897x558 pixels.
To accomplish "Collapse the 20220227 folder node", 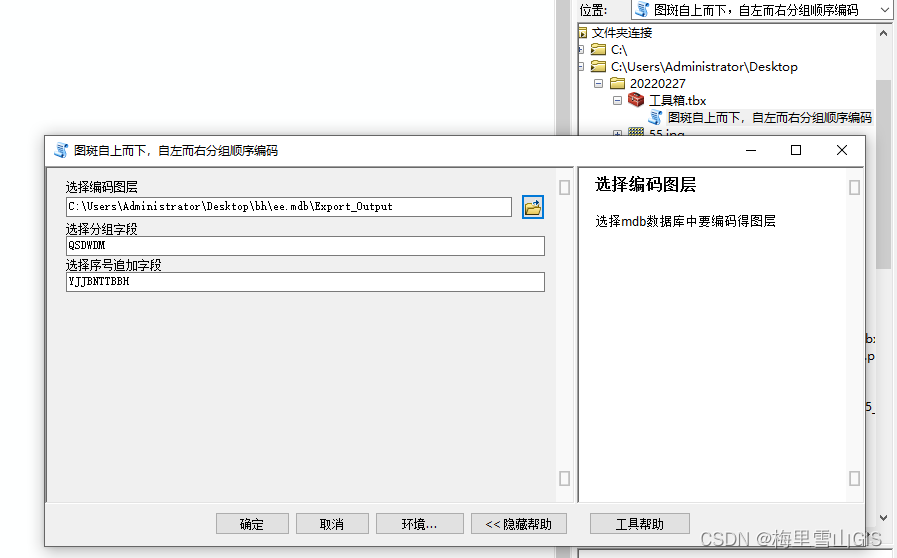I will pyautogui.click(x=598, y=84).
